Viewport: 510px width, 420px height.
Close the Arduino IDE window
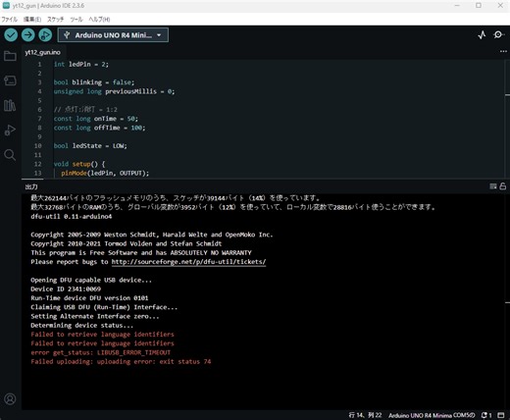coord(500,6)
